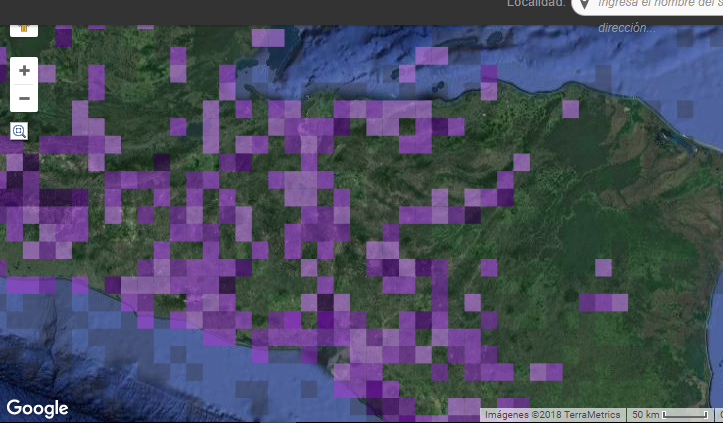Image resolution: width=723 pixels, height=423 pixels.
Task: Click the yellow Street View pegman icon
Action: pos(24,30)
